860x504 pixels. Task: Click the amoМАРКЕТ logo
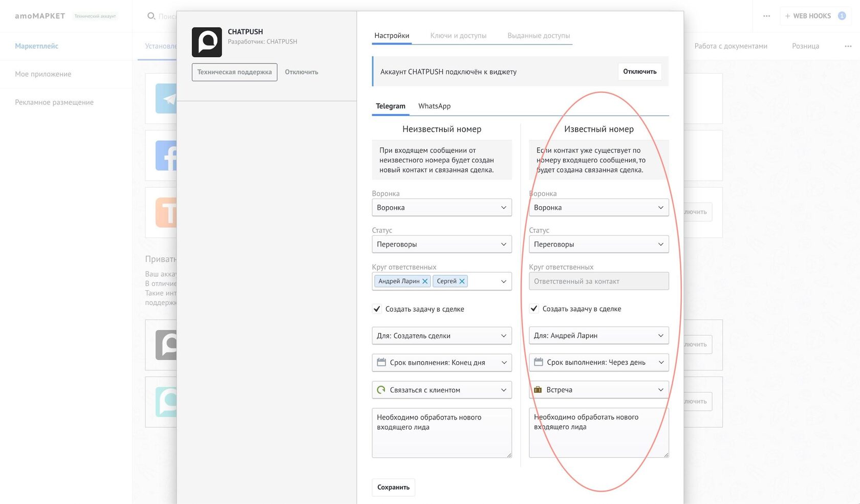tap(40, 16)
